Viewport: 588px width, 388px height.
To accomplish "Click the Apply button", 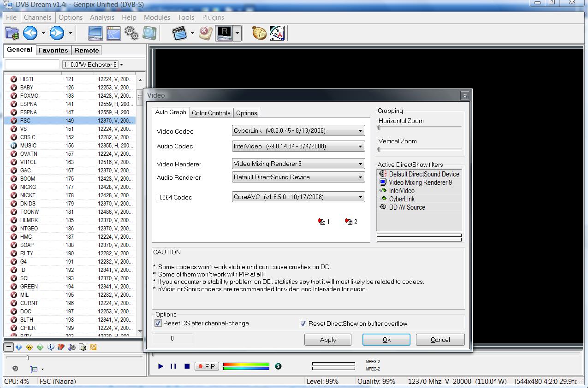I will (x=328, y=340).
